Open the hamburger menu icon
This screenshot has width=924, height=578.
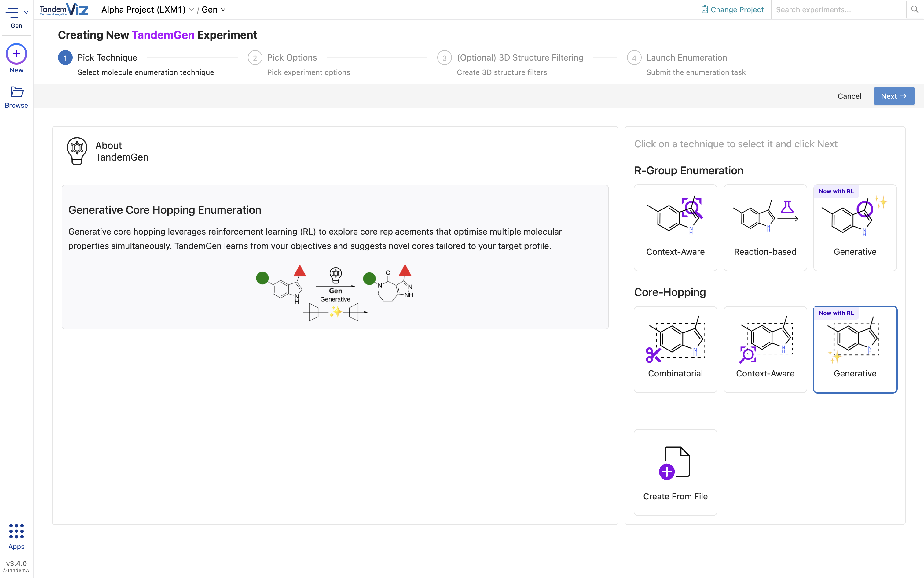tap(12, 13)
